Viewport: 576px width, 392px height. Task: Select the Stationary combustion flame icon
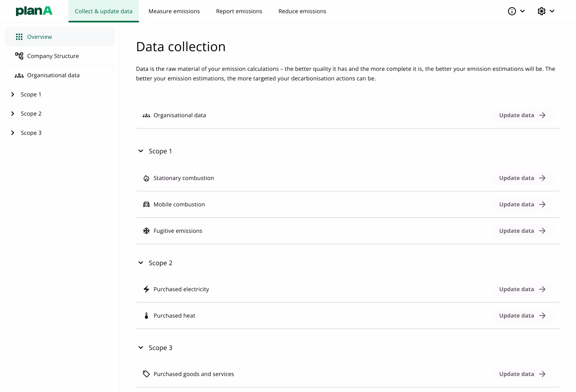coord(146,178)
